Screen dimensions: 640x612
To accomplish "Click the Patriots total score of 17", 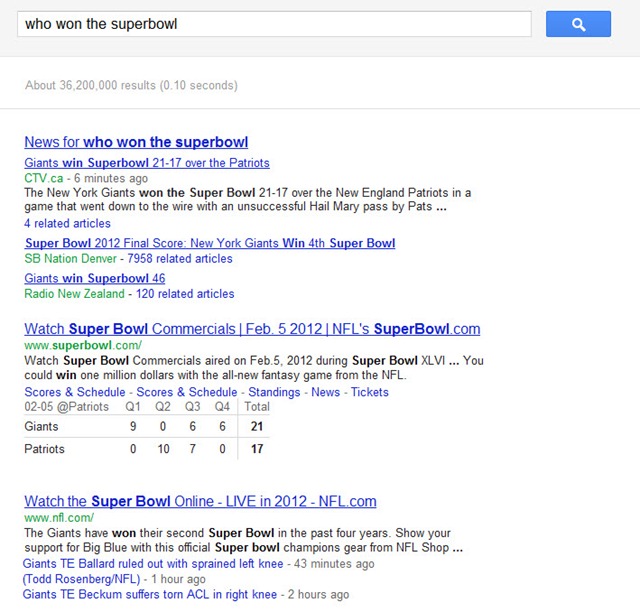I will pyautogui.click(x=258, y=449).
